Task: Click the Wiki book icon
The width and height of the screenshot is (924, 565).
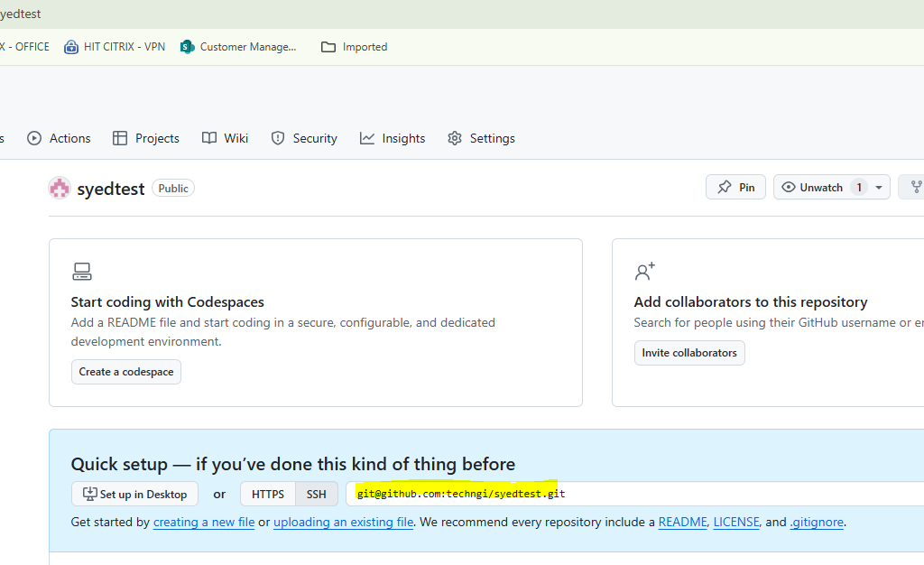Action: (x=209, y=138)
